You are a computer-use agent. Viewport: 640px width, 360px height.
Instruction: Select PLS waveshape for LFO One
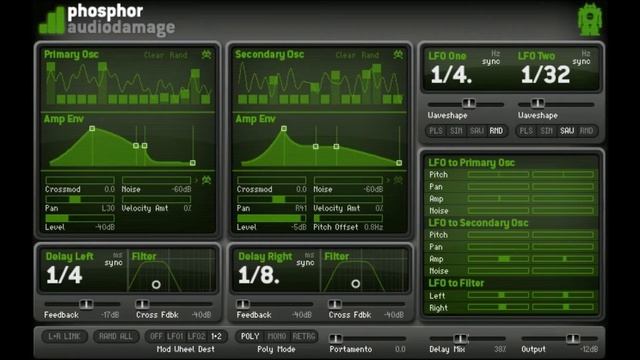(x=436, y=131)
